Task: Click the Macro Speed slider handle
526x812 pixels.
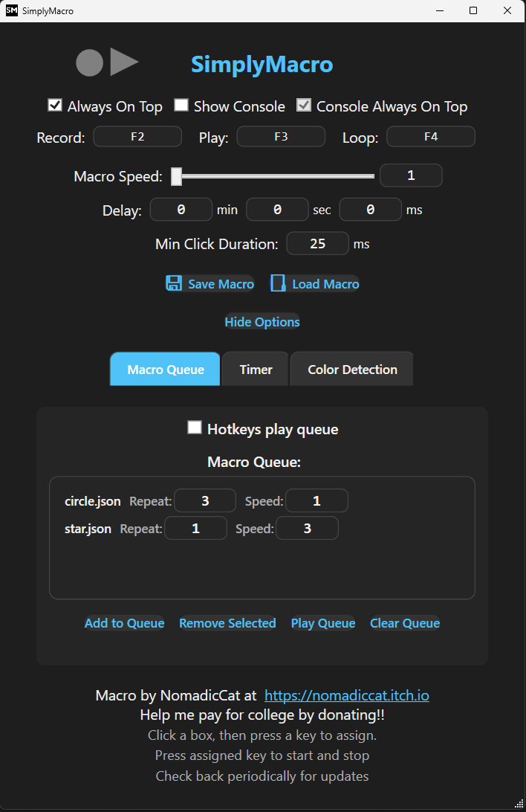Action: (x=176, y=176)
